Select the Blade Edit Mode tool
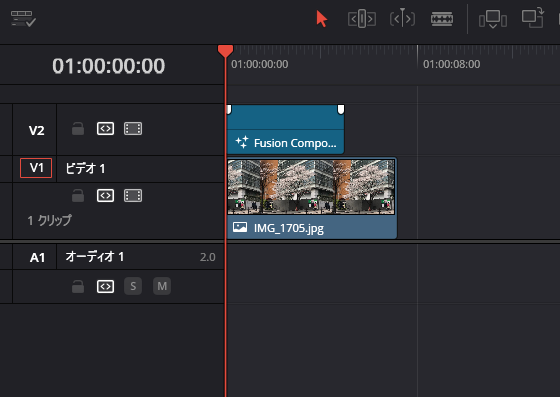The image size is (560, 397). tap(442, 19)
